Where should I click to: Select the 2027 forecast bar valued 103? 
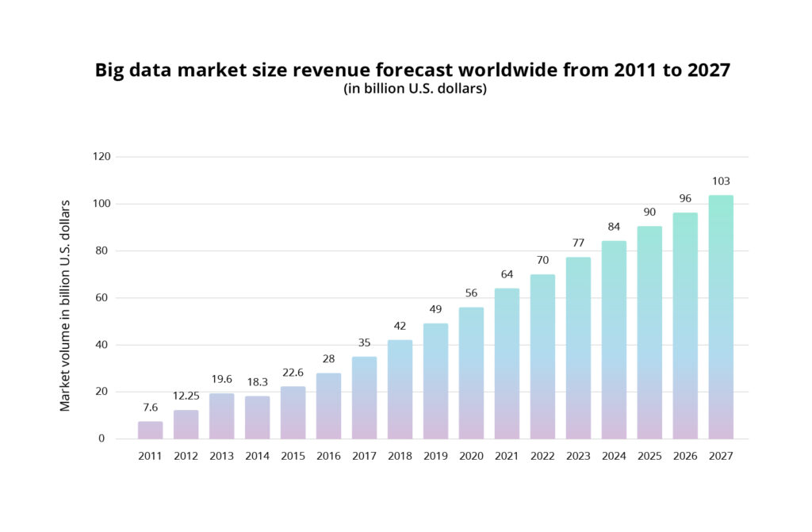(x=722, y=317)
